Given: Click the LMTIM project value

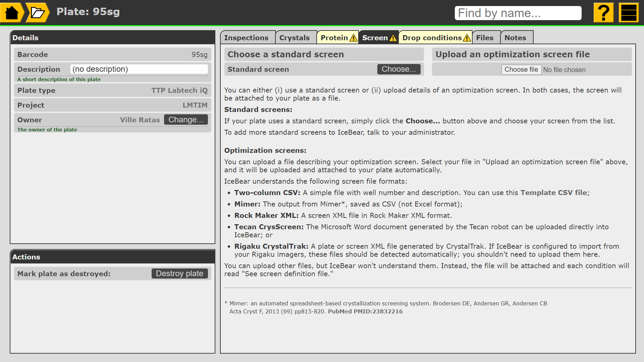Looking at the screenshot, I should point(195,105).
